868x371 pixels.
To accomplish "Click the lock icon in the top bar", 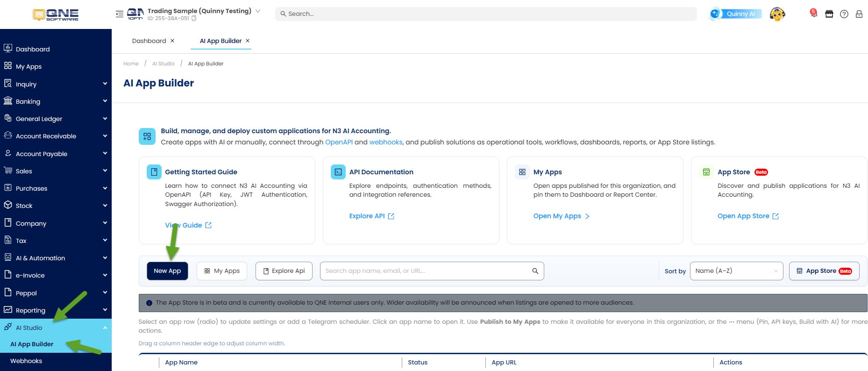I will point(859,14).
